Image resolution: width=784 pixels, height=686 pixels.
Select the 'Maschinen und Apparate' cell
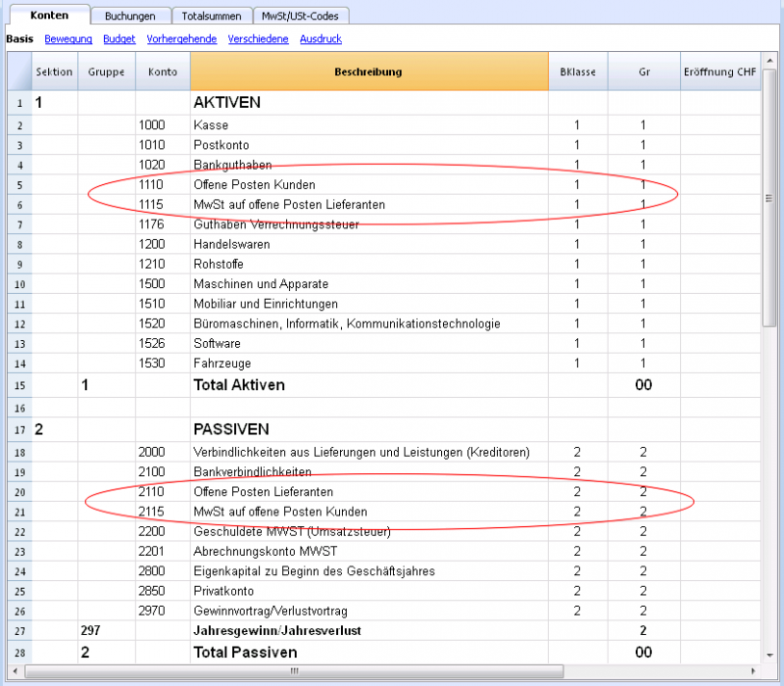pyautogui.click(x=369, y=283)
